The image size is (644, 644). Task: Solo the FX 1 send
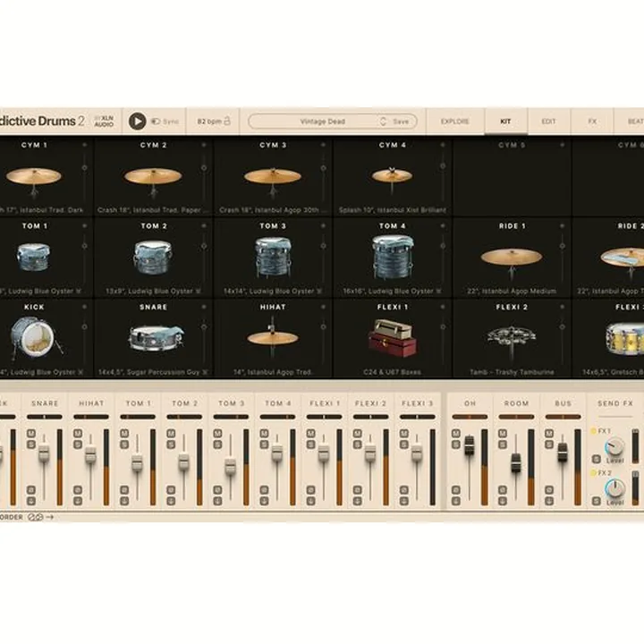[597, 459]
